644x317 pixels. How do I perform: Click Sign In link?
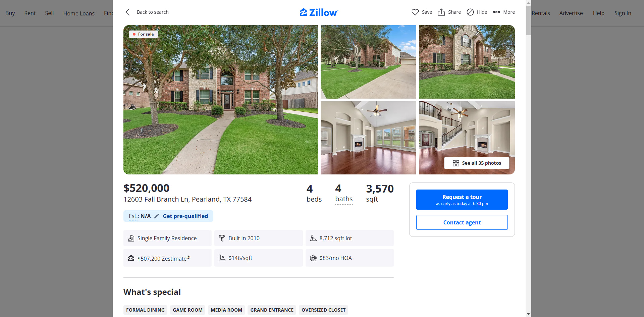(x=623, y=13)
